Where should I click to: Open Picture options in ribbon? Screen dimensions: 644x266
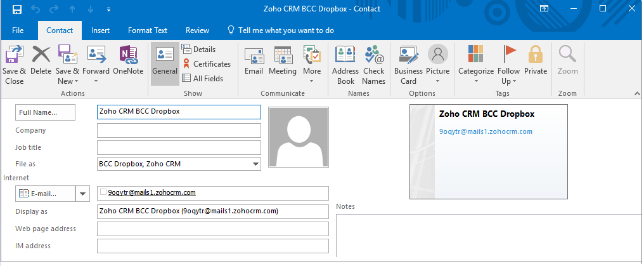pyautogui.click(x=438, y=65)
